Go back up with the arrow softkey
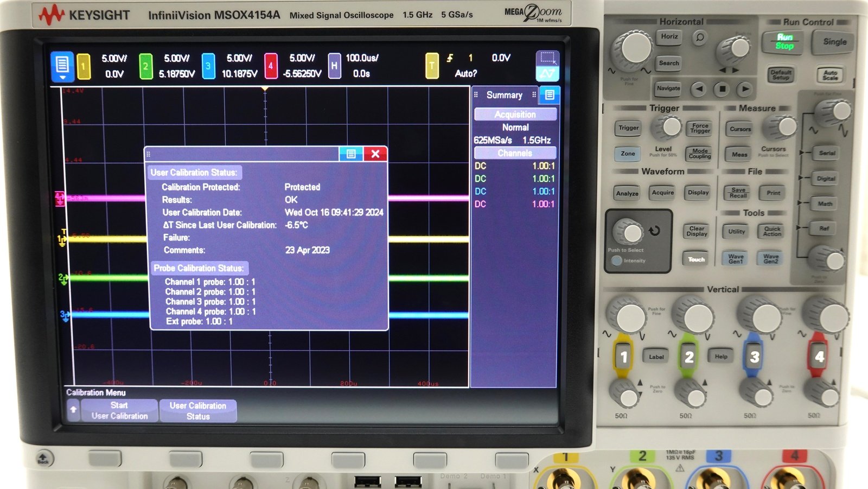 coord(73,411)
